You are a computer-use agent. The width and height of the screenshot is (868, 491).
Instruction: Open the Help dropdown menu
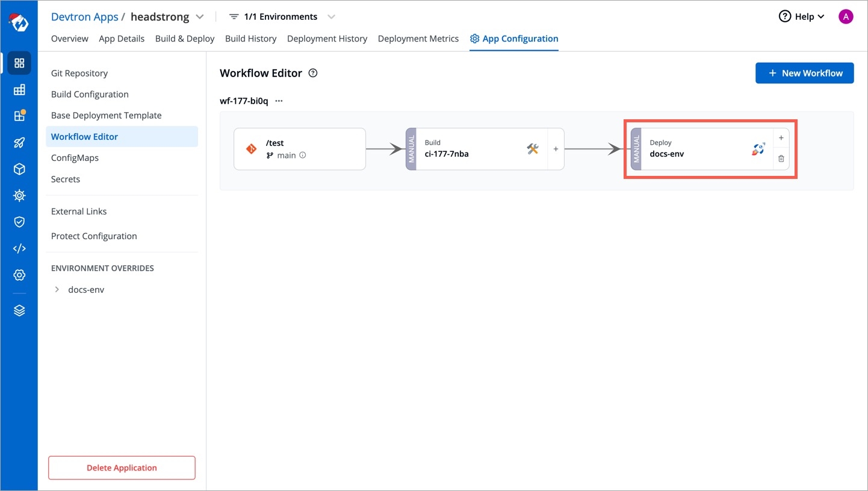[x=801, y=17]
